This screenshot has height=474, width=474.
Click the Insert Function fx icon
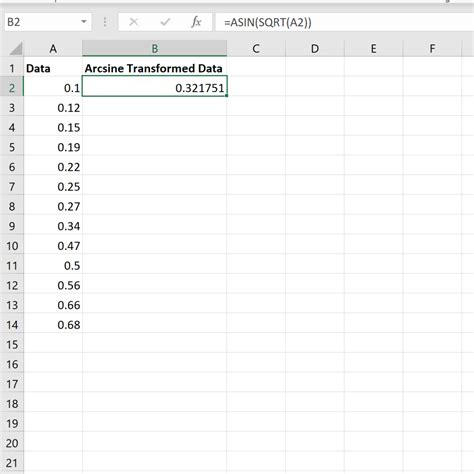click(x=196, y=22)
